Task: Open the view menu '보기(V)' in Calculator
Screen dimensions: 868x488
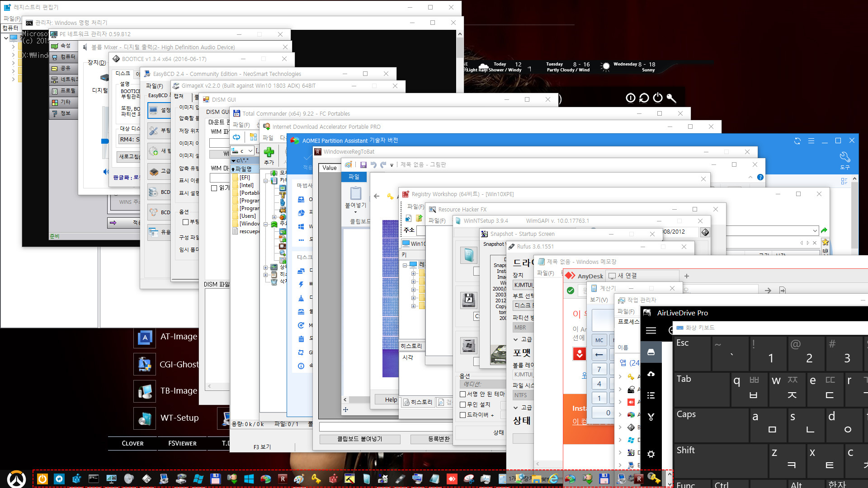Action: click(x=599, y=300)
